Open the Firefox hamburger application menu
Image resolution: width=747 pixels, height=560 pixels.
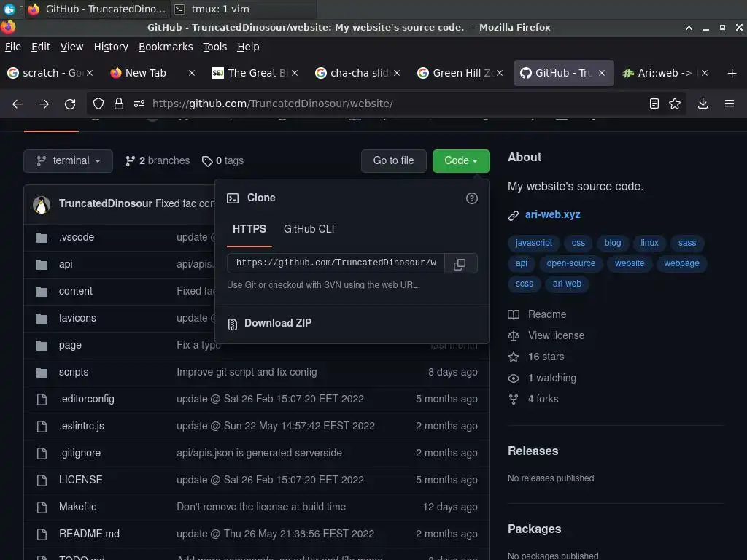(729, 104)
